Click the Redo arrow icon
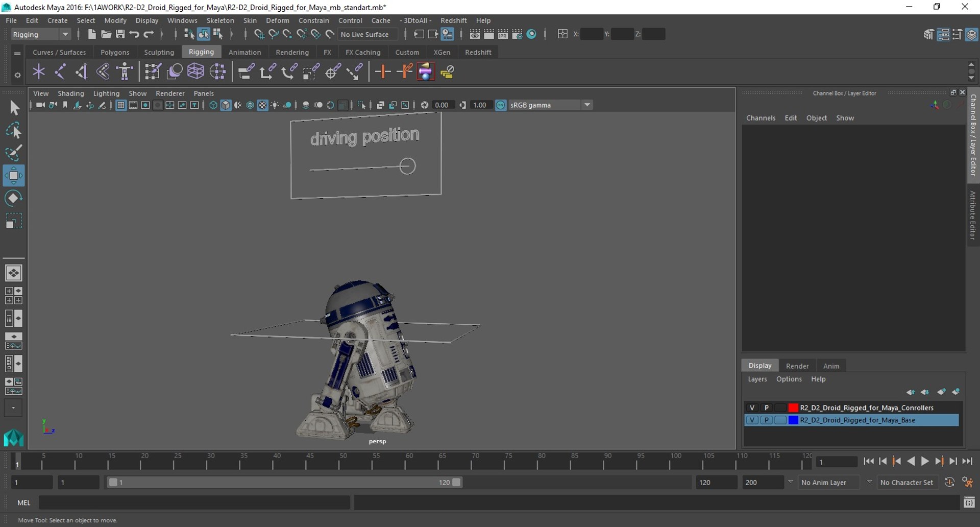The width and height of the screenshot is (980, 527). [x=149, y=34]
